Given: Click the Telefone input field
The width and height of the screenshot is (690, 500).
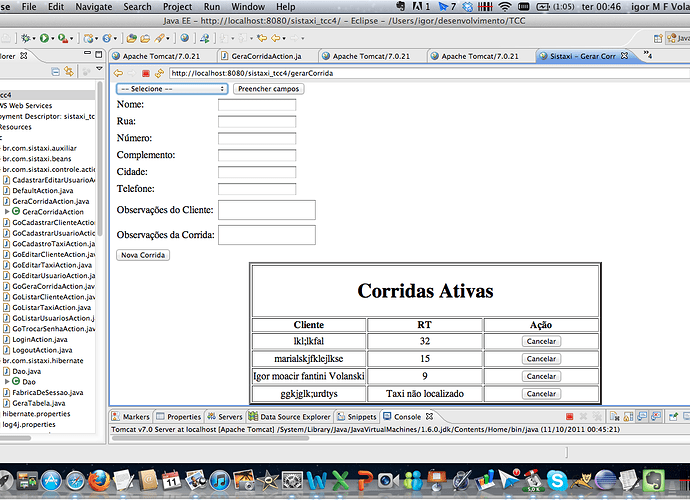Looking at the screenshot, I should (x=257, y=189).
